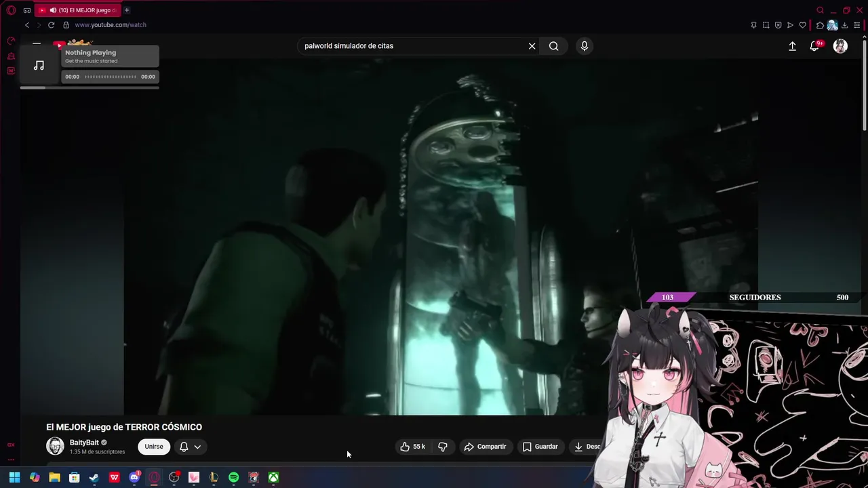Open Easy Setup sliders icon

pos(857,25)
